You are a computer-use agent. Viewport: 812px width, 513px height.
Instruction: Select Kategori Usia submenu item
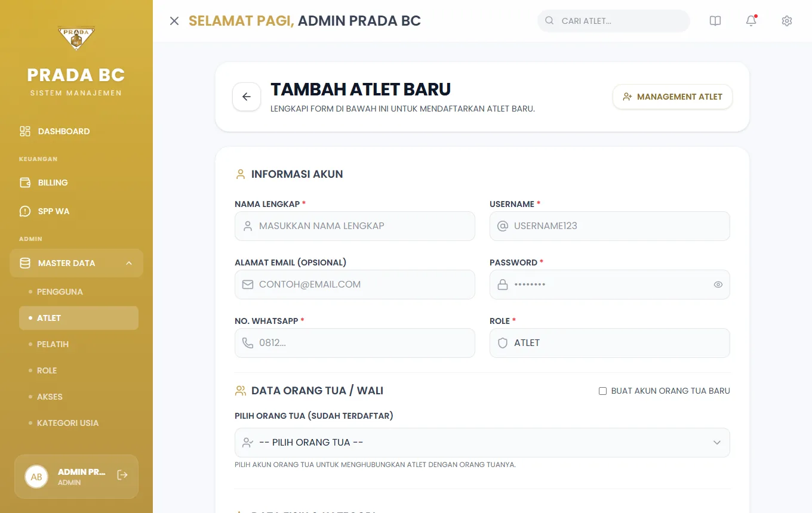[79, 423]
